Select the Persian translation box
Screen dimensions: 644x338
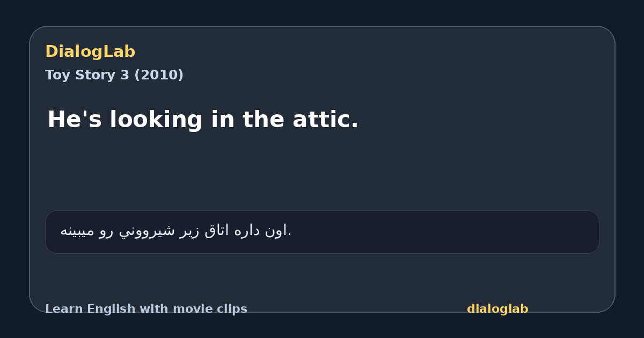pyautogui.click(x=322, y=232)
